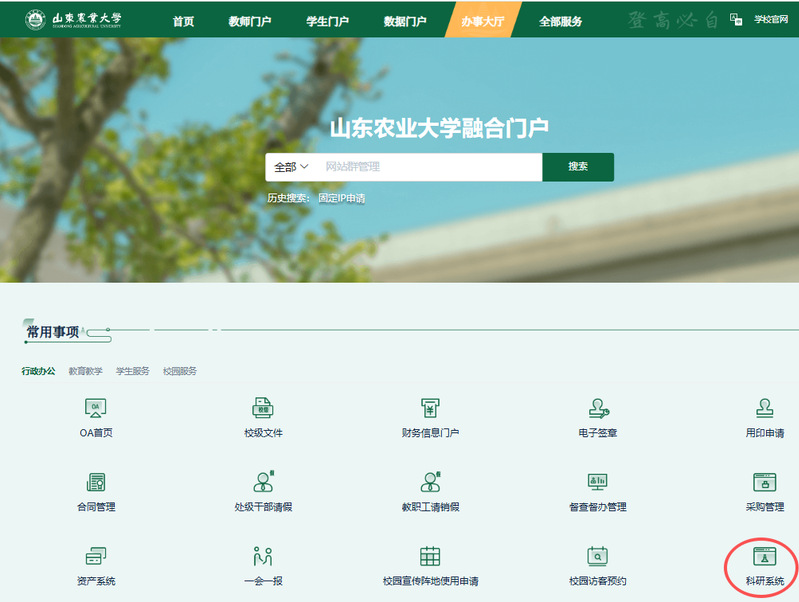The width and height of the screenshot is (799, 602).
Task: Open the 学校官网 link
Action: (771, 19)
